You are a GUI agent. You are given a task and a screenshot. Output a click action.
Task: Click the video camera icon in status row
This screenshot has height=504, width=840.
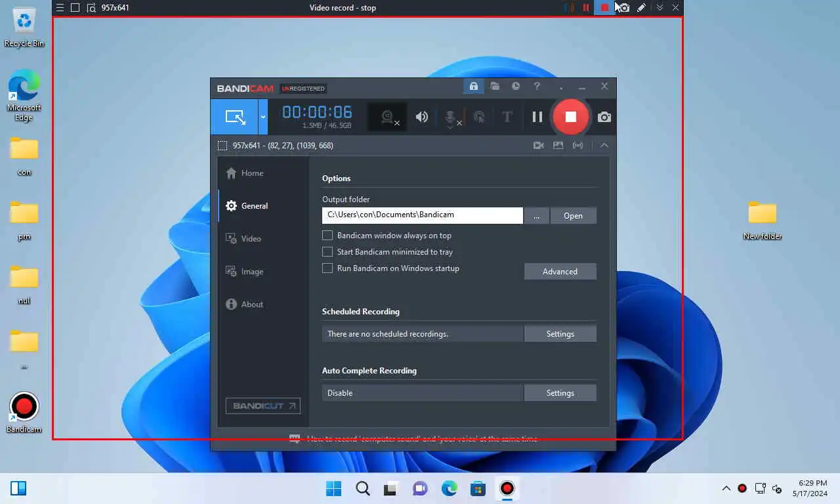539,145
